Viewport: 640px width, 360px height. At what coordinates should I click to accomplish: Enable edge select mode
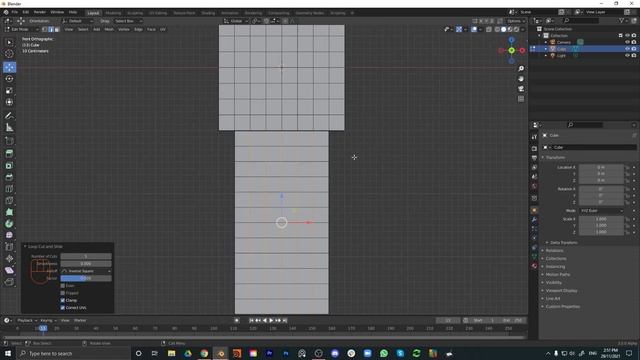click(51, 29)
